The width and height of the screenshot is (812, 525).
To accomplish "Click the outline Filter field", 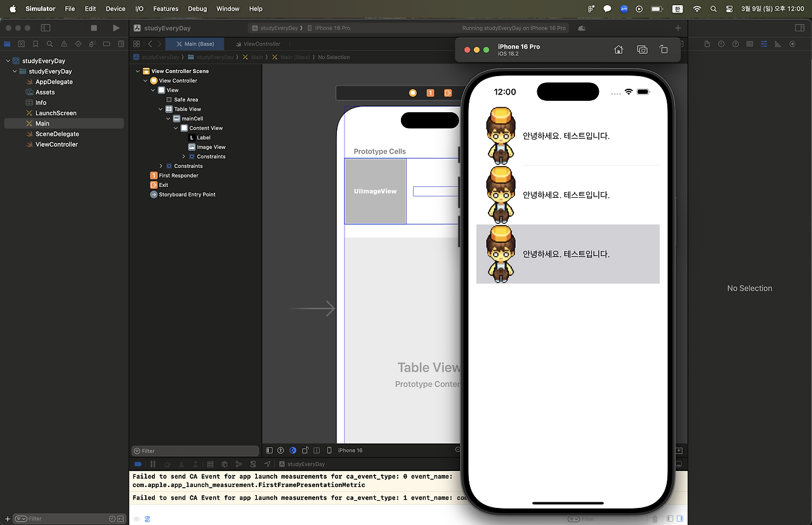I will [x=195, y=451].
